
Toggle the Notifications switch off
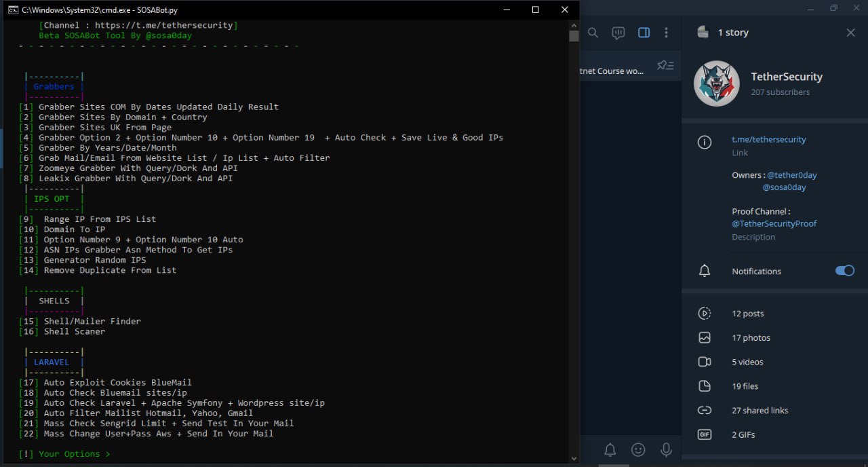[844, 271]
